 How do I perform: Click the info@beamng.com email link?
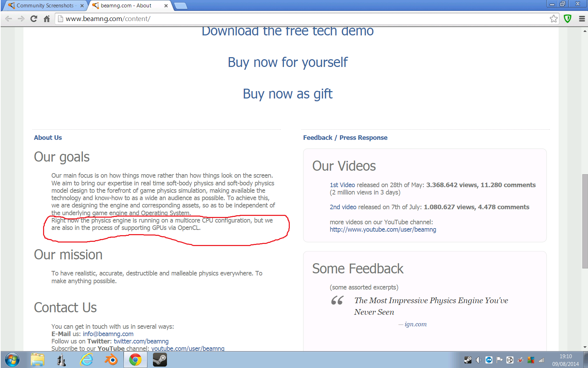pyautogui.click(x=108, y=334)
